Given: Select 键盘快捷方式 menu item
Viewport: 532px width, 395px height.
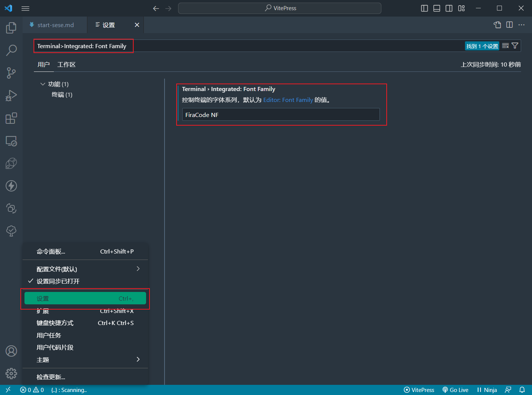Looking at the screenshot, I should [85, 323].
